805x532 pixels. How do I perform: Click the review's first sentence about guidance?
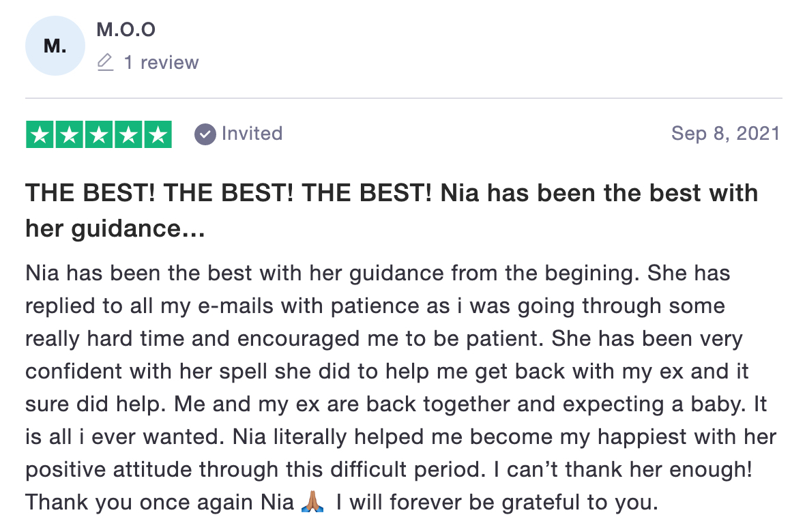(333, 274)
